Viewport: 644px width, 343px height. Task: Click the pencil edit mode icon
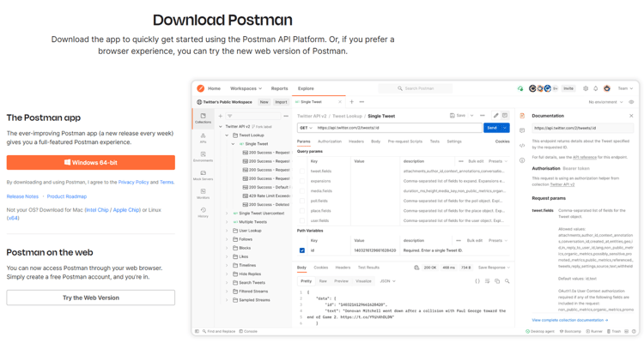(495, 116)
